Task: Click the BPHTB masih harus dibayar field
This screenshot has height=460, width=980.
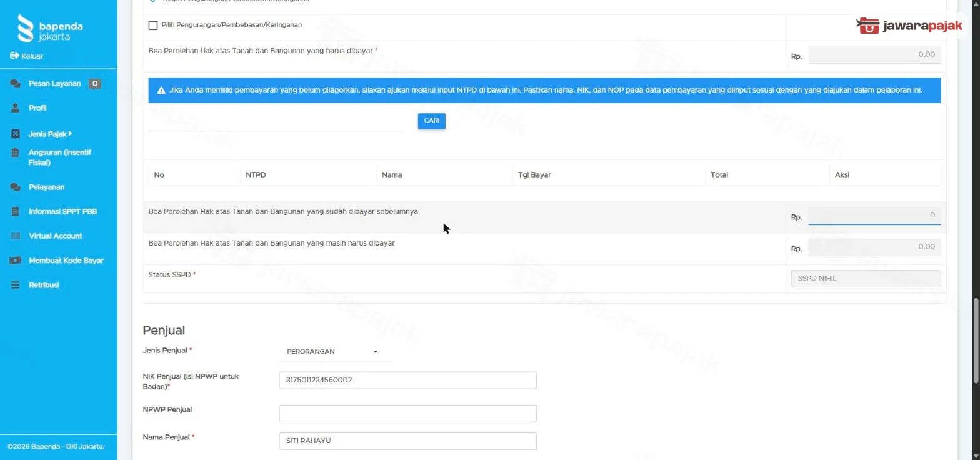Action: (874, 247)
